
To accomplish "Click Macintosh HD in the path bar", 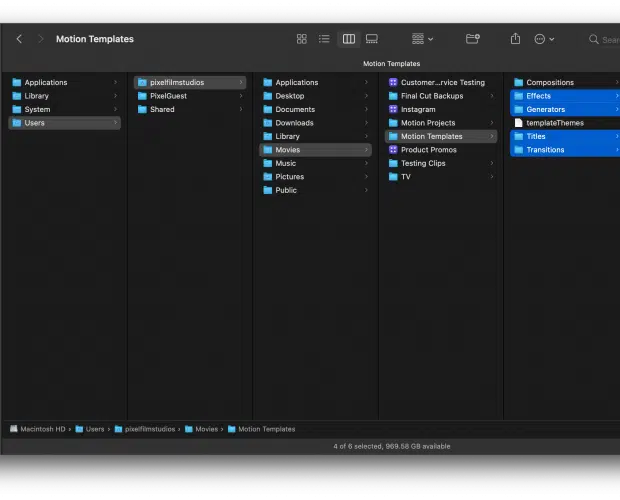I will tap(38, 429).
